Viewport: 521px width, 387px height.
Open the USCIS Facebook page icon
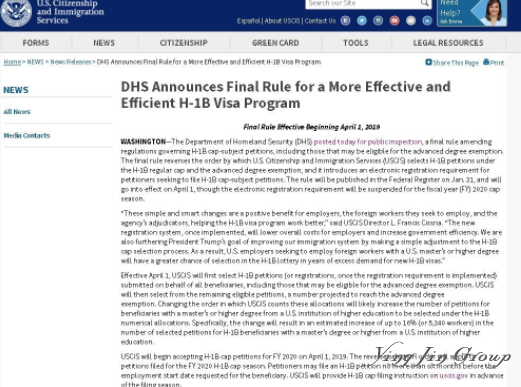coord(345,21)
